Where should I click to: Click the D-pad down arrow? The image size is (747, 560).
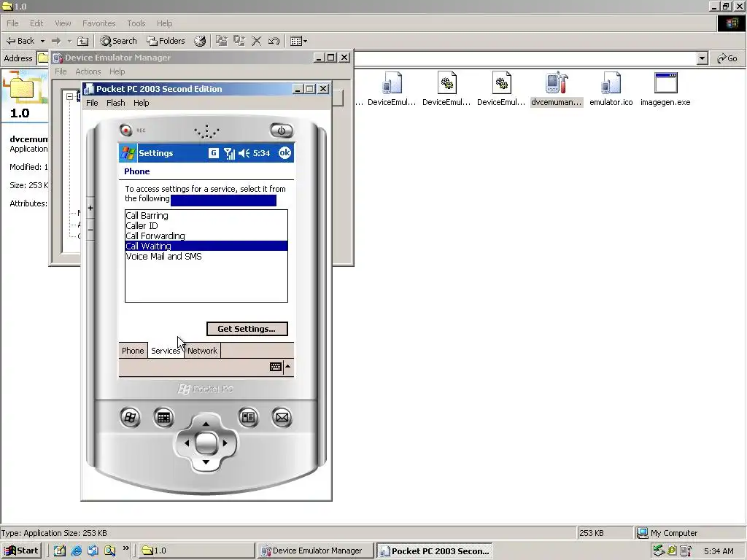[206, 462]
